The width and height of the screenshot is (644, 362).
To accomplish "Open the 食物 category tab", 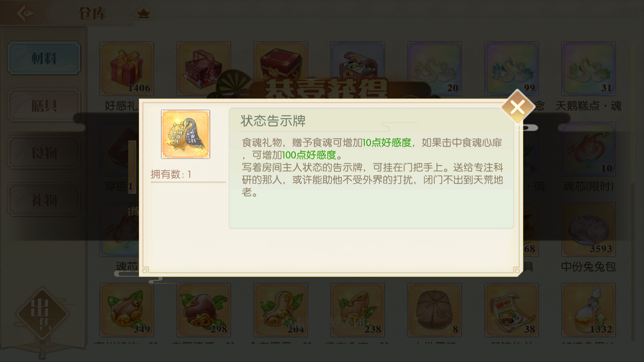I will click(44, 153).
